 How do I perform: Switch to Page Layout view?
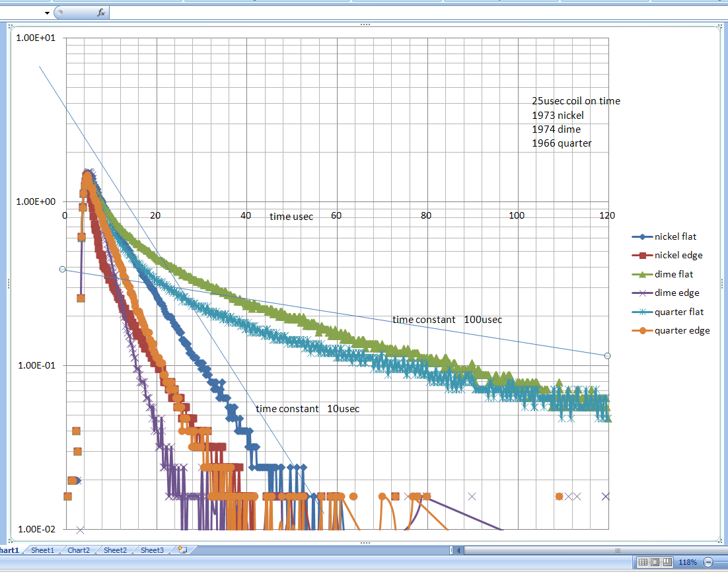click(655, 562)
